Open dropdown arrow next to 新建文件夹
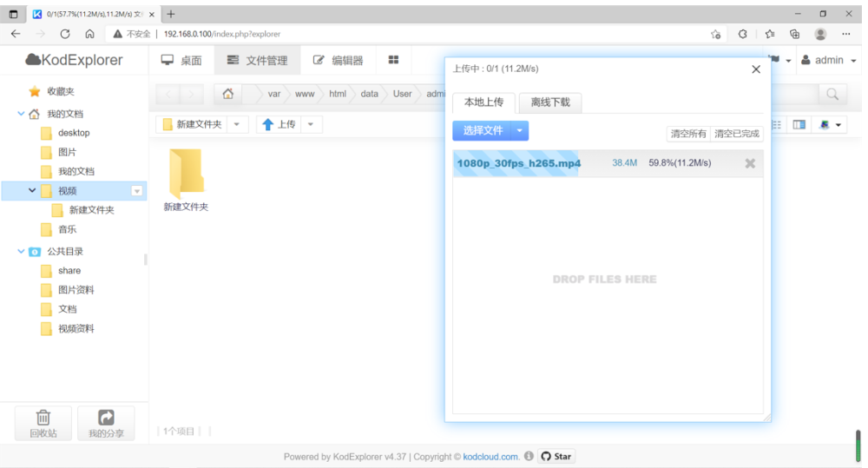 click(x=237, y=125)
